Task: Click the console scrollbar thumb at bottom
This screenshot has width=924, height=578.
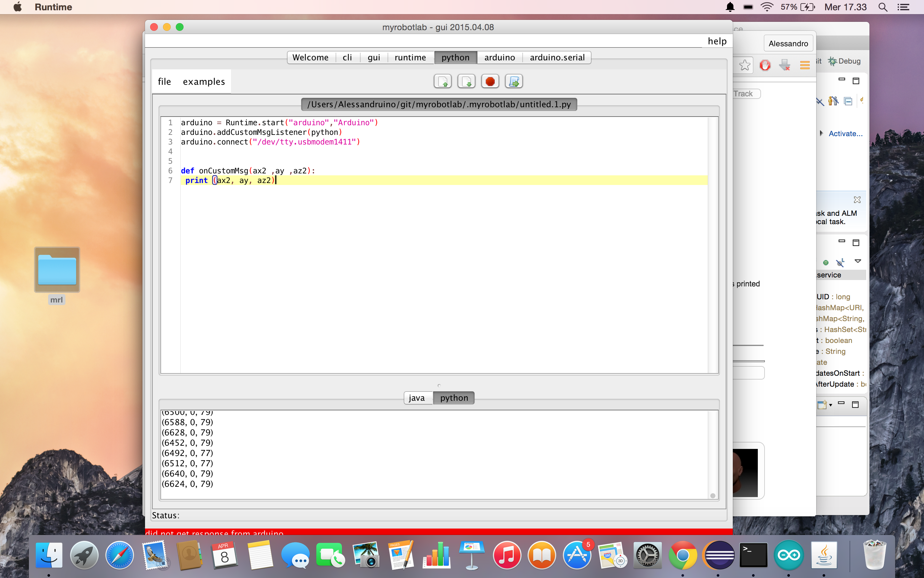Action: tap(713, 495)
